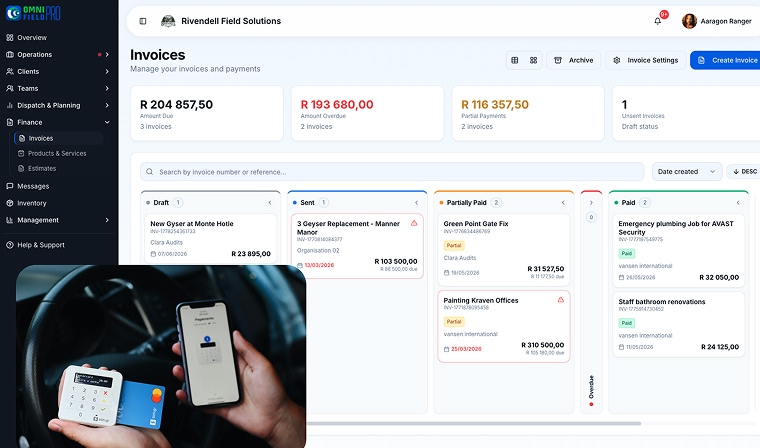This screenshot has height=448, width=760.
Task: Expand Dispatch & Planning chevron
Action: point(107,105)
